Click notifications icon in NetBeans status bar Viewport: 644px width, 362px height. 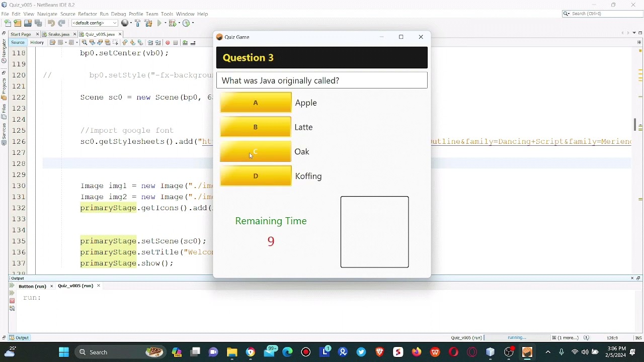tap(586, 338)
